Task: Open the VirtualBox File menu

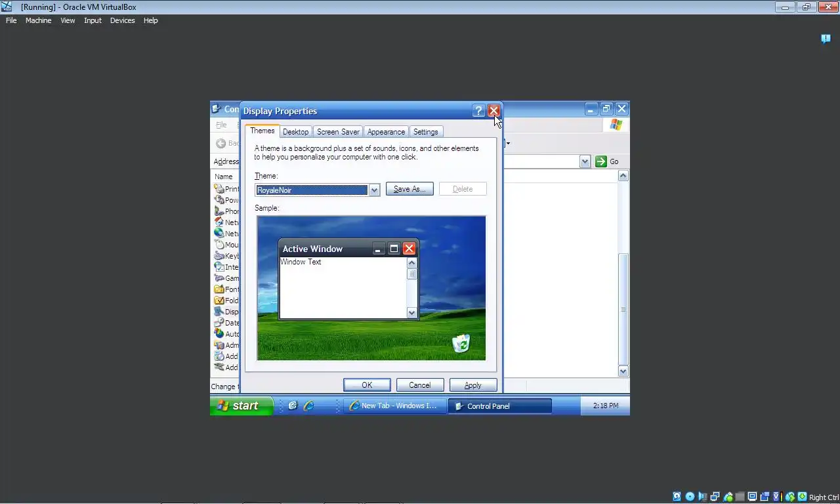Action: [x=11, y=20]
